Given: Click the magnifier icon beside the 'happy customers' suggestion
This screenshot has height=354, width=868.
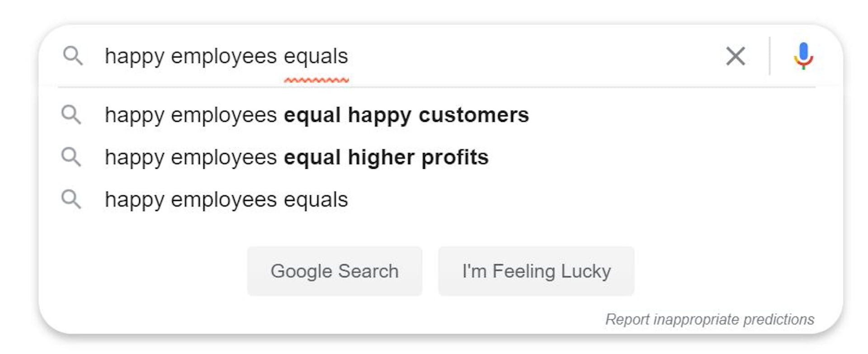Looking at the screenshot, I should (71, 115).
